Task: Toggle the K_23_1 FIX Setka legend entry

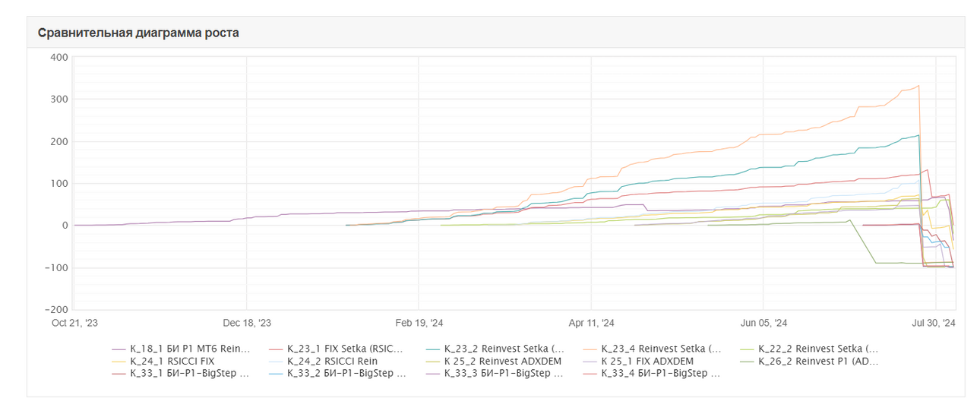Action: (x=339, y=349)
